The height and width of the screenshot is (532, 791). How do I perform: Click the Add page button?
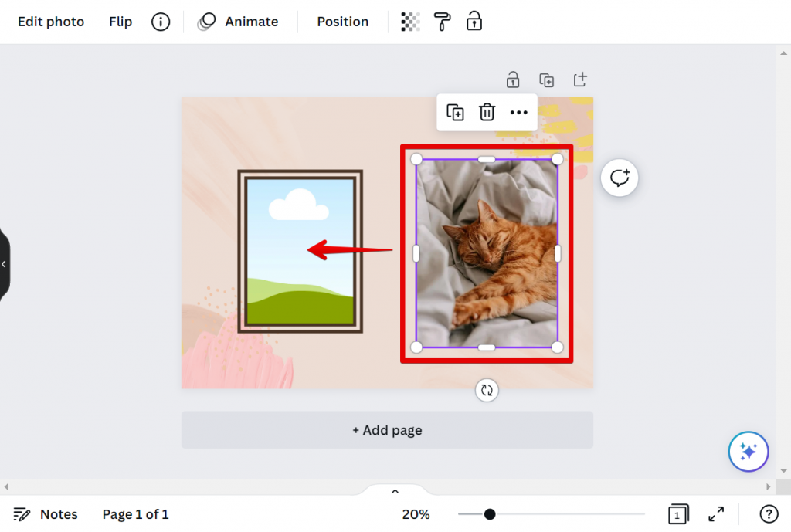tap(387, 430)
